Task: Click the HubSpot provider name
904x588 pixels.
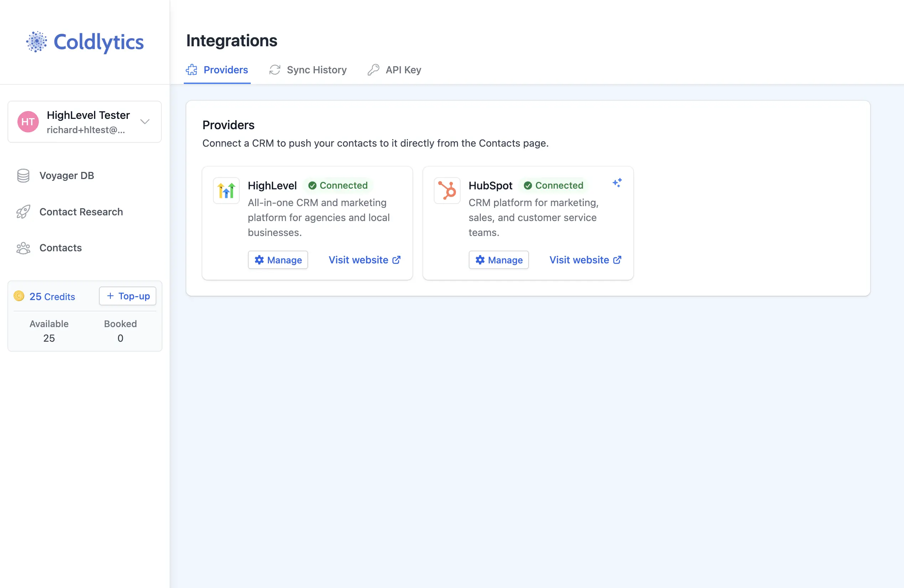Action: point(490,185)
